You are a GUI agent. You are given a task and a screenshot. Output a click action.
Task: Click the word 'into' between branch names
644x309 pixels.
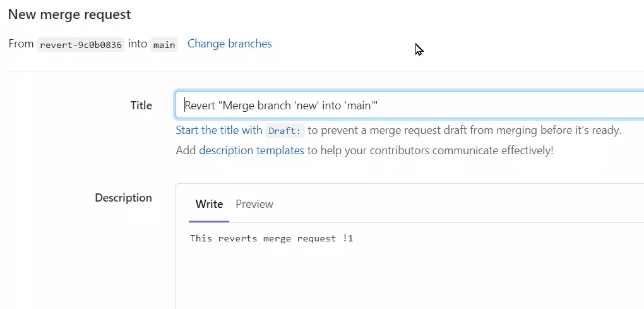[x=138, y=44]
